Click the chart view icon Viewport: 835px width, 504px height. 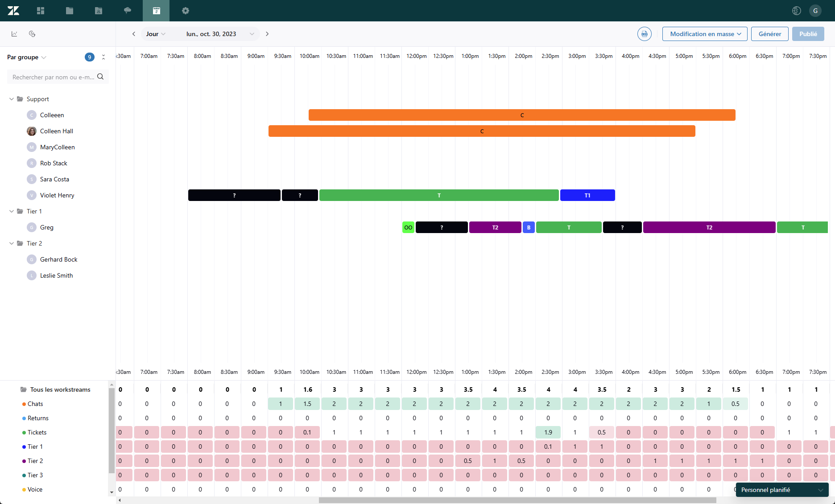[14, 34]
